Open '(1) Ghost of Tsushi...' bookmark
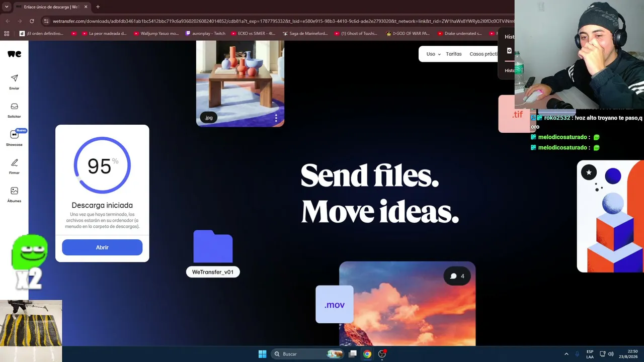Viewport: 644px width, 362px height. point(357,34)
